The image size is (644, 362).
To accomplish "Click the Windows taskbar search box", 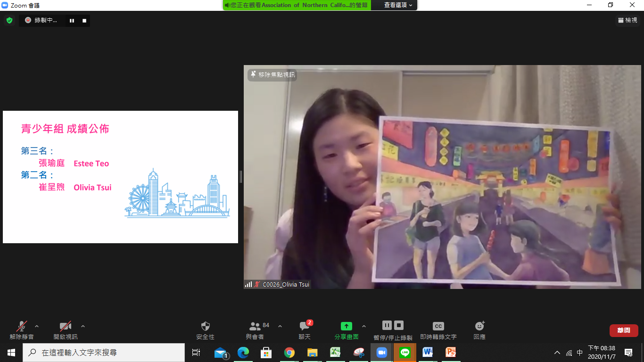I will coord(104,353).
